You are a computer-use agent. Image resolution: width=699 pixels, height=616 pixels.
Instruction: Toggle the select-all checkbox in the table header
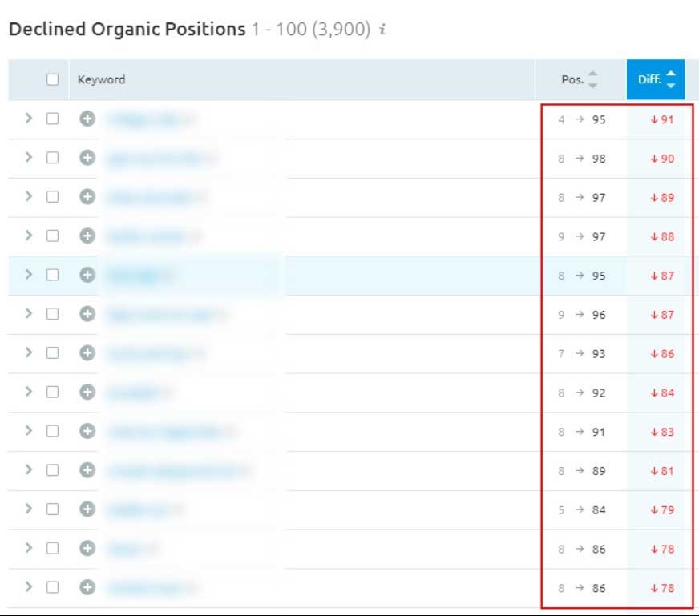53,80
